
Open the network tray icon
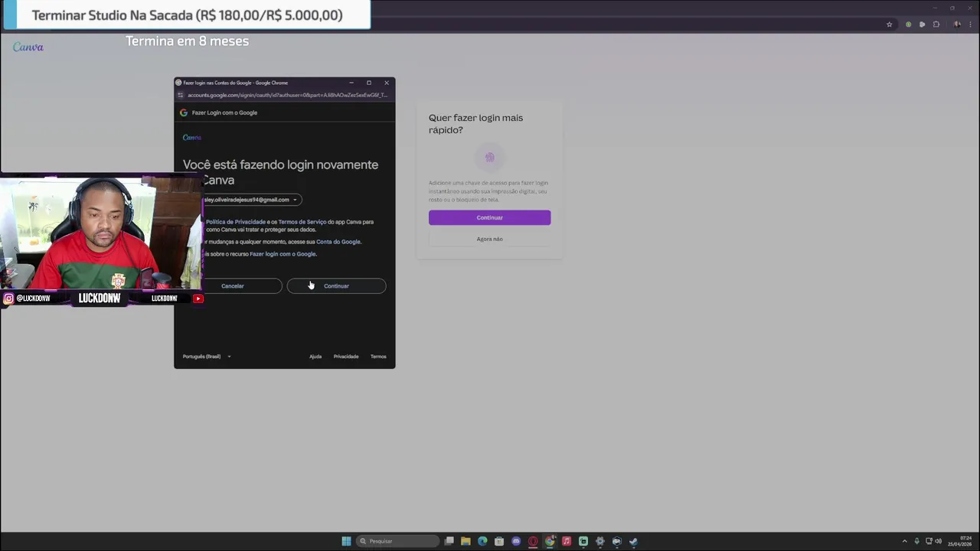click(929, 541)
